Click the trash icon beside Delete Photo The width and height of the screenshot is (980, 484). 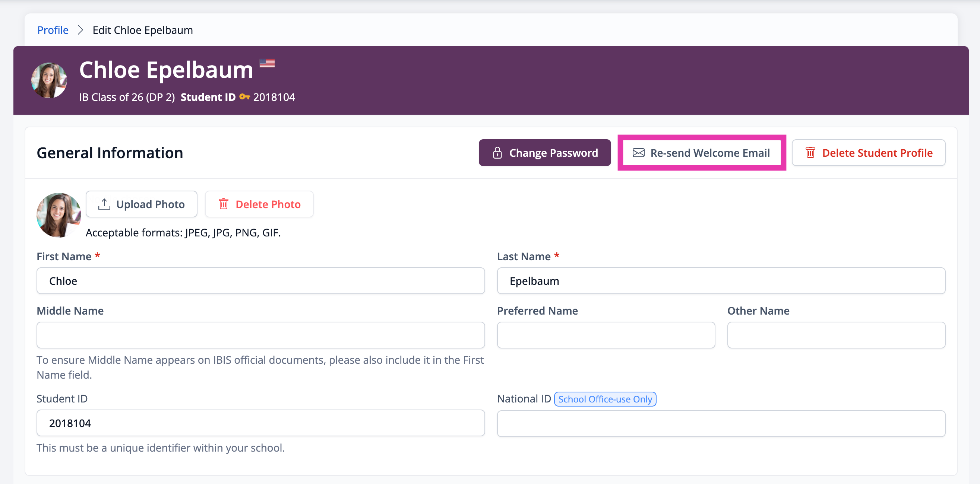click(223, 204)
